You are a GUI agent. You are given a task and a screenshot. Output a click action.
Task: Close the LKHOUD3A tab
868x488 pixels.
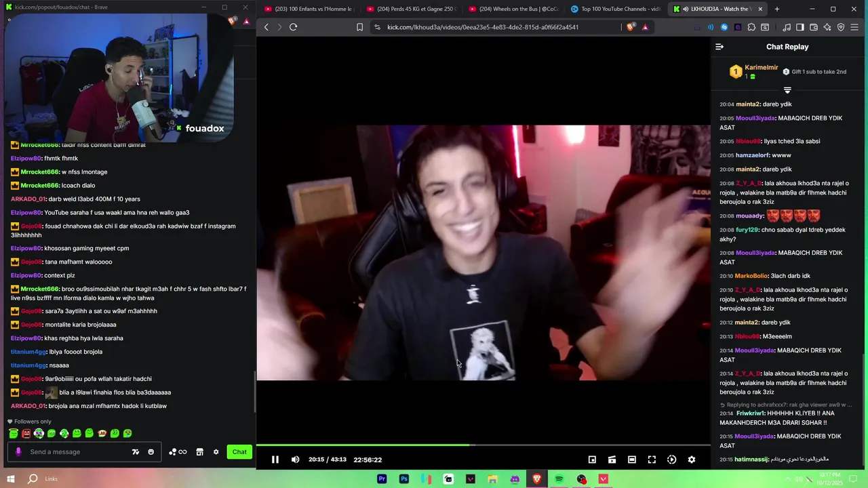pos(760,9)
